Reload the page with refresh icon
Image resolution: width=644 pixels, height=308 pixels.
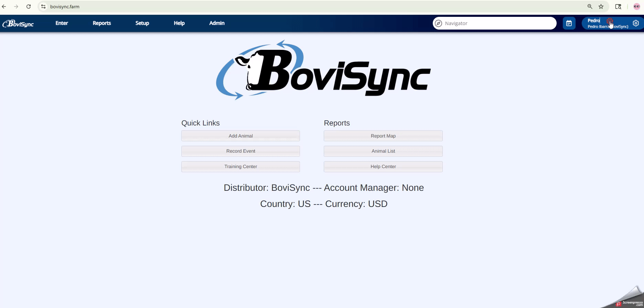click(x=29, y=7)
